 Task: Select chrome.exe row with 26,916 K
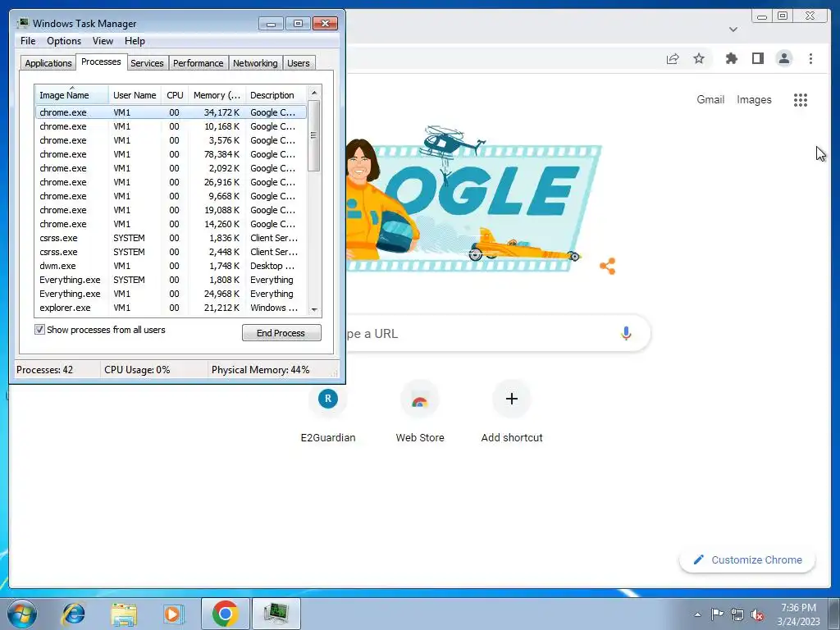pyautogui.click(x=171, y=182)
